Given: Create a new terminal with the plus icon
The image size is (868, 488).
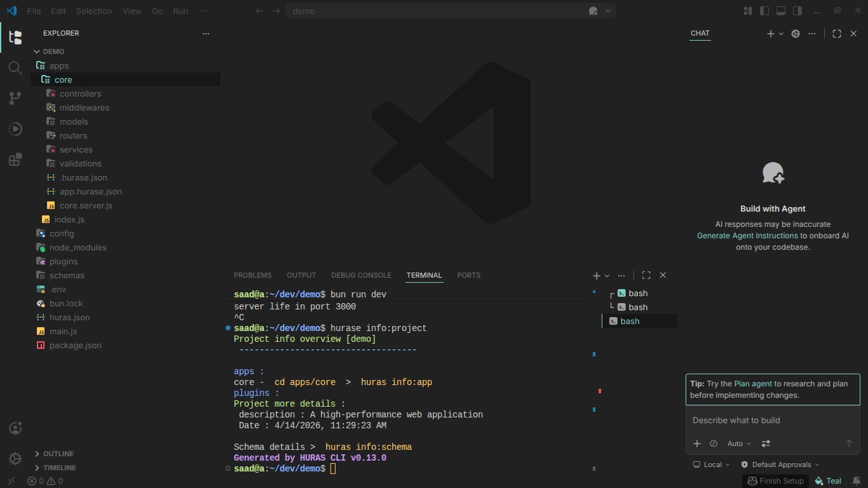Looking at the screenshot, I should point(596,276).
